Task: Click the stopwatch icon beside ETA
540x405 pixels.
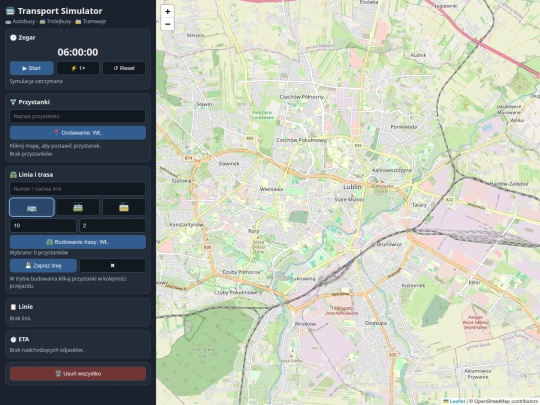Action: 13,339
